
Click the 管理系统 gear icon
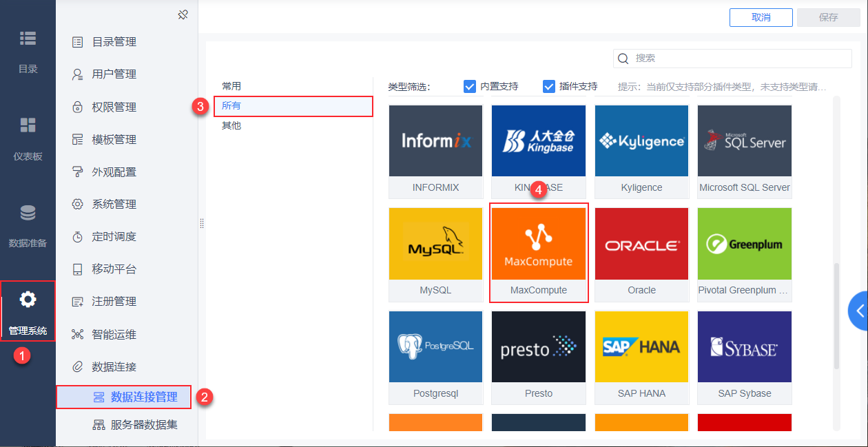pyautogui.click(x=28, y=300)
